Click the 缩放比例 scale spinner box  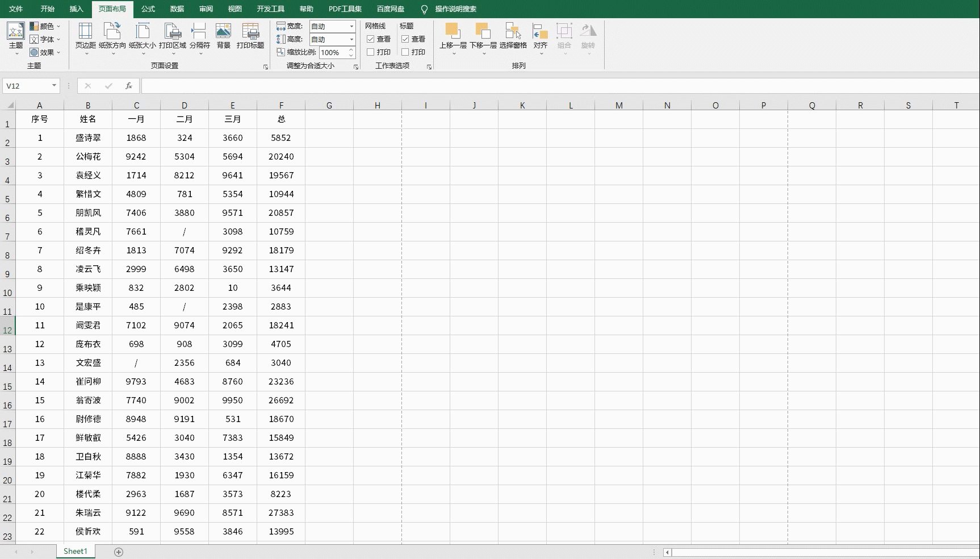[337, 52]
